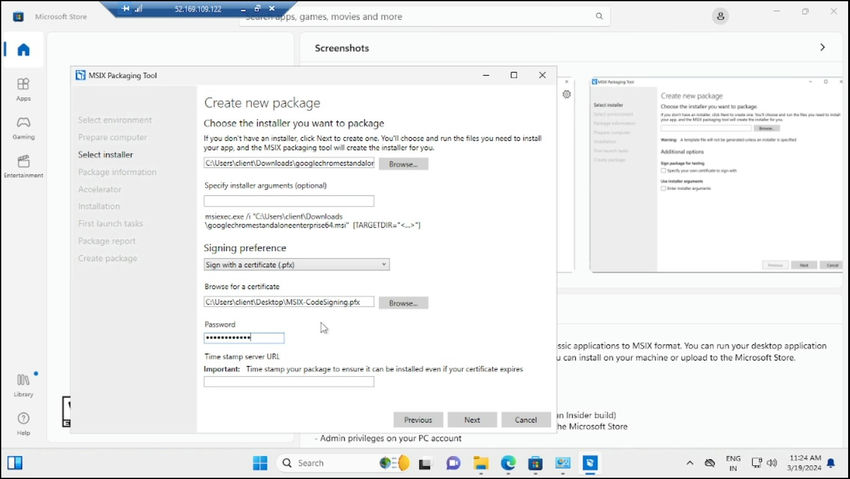Open Widgets panel at taskbar corner

click(x=15, y=463)
